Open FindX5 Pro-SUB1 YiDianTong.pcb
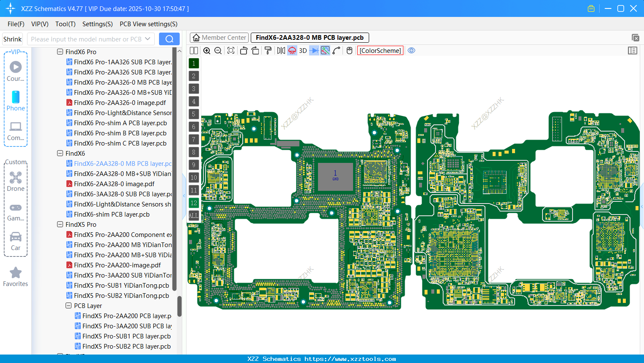 [118, 285]
